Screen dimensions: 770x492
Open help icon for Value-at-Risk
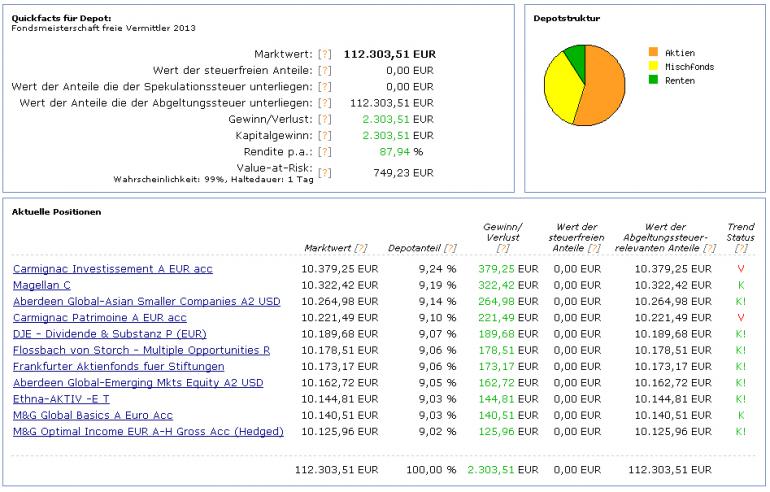point(325,173)
